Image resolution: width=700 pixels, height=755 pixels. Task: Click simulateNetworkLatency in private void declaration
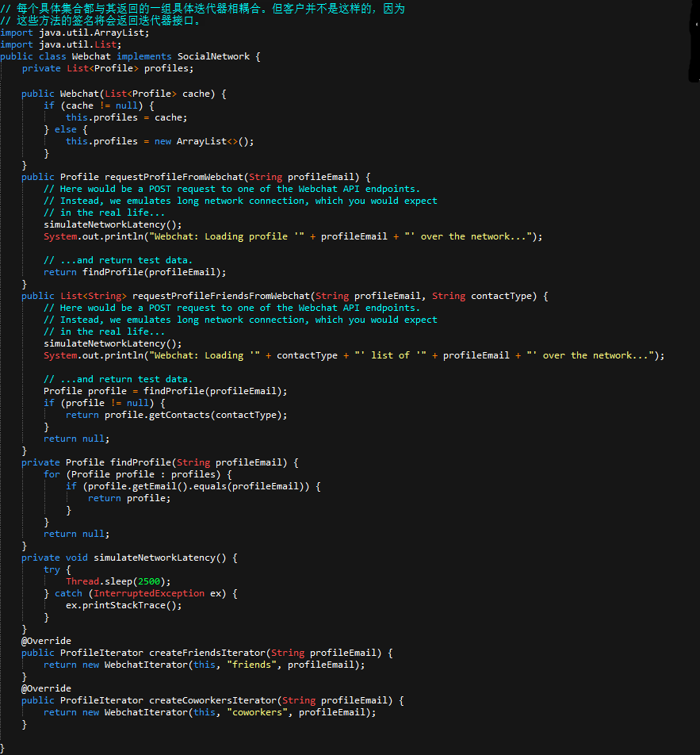point(155,558)
